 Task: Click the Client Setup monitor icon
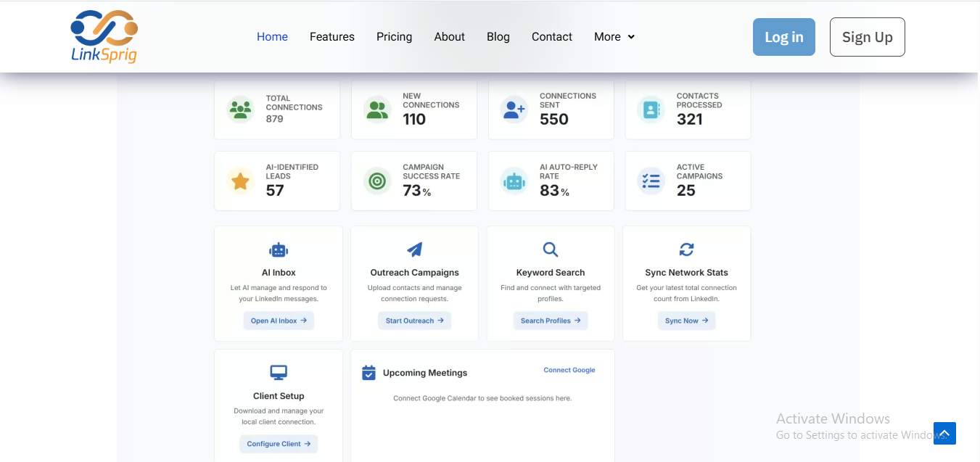coord(279,373)
